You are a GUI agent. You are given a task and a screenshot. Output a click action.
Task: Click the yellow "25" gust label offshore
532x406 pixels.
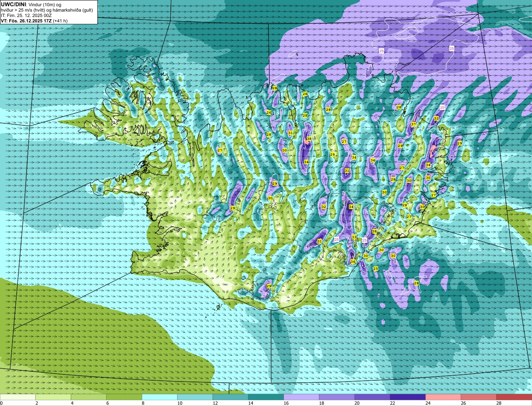376,269
